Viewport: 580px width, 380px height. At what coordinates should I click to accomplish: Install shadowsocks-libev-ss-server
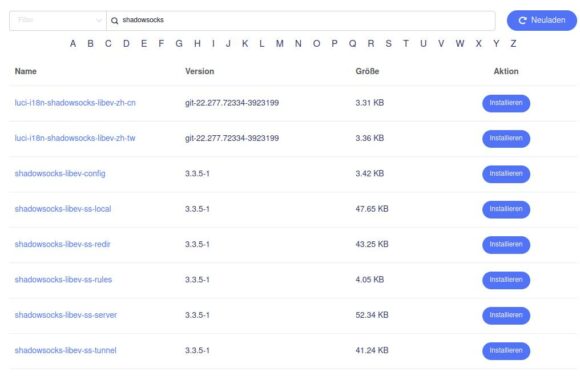coord(506,316)
